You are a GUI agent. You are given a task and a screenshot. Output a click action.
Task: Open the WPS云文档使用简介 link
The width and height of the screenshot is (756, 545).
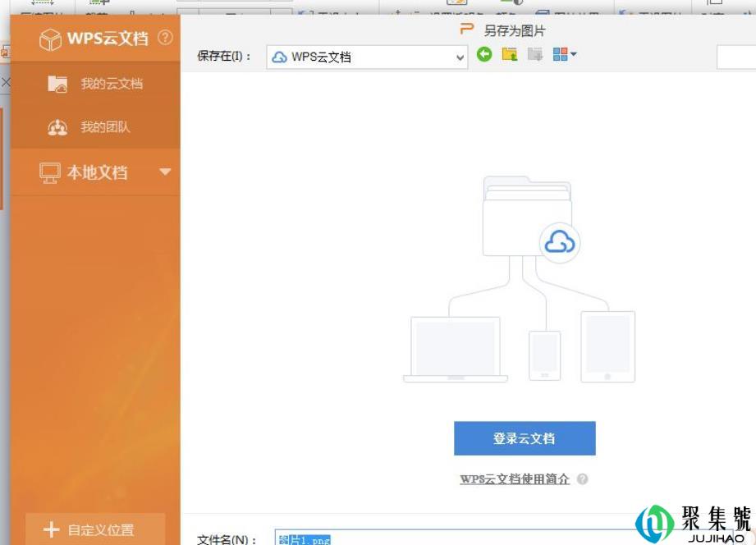tap(514, 479)
